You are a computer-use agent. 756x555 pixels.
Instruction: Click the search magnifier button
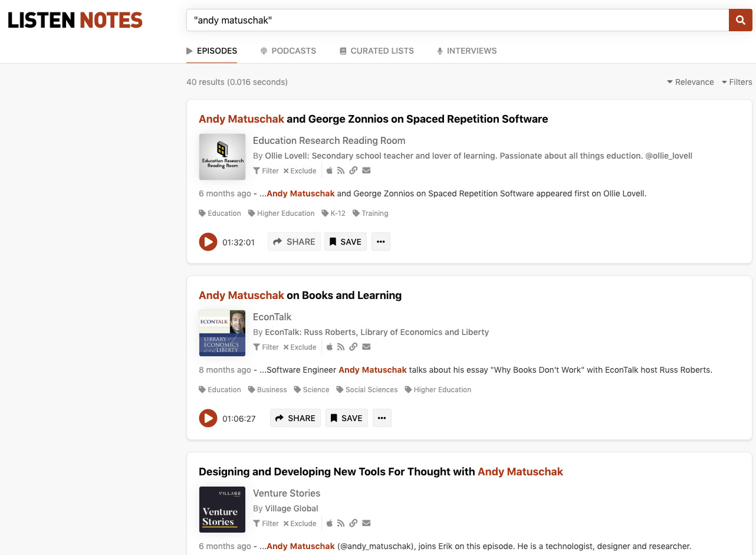(x=741, y=20)
